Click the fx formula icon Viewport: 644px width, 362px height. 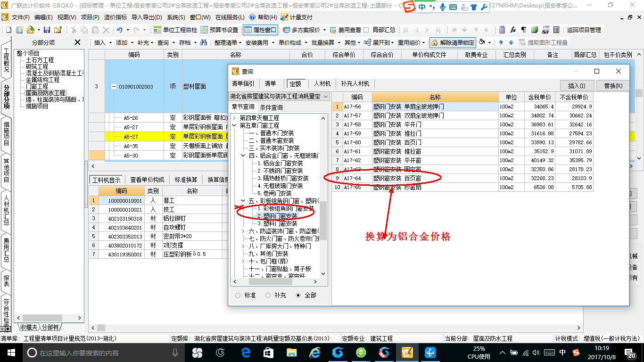[513, 30]
